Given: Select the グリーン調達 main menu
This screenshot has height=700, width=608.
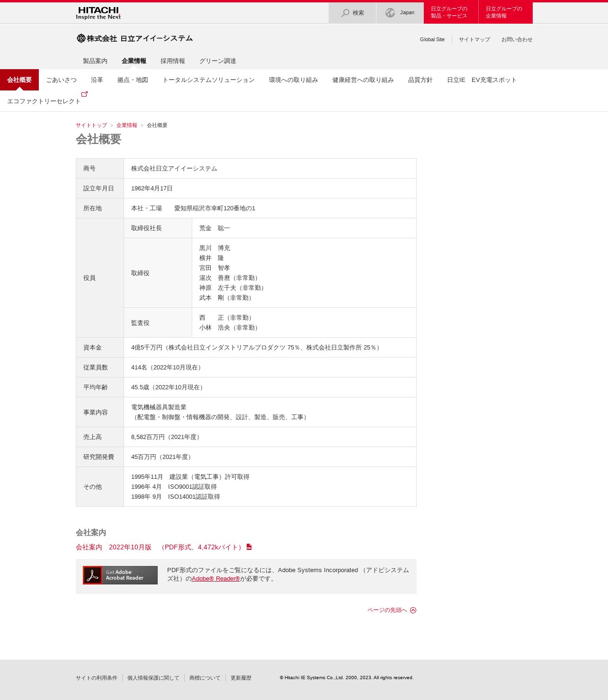Looking at the screenshot, I should click(218, 61).
